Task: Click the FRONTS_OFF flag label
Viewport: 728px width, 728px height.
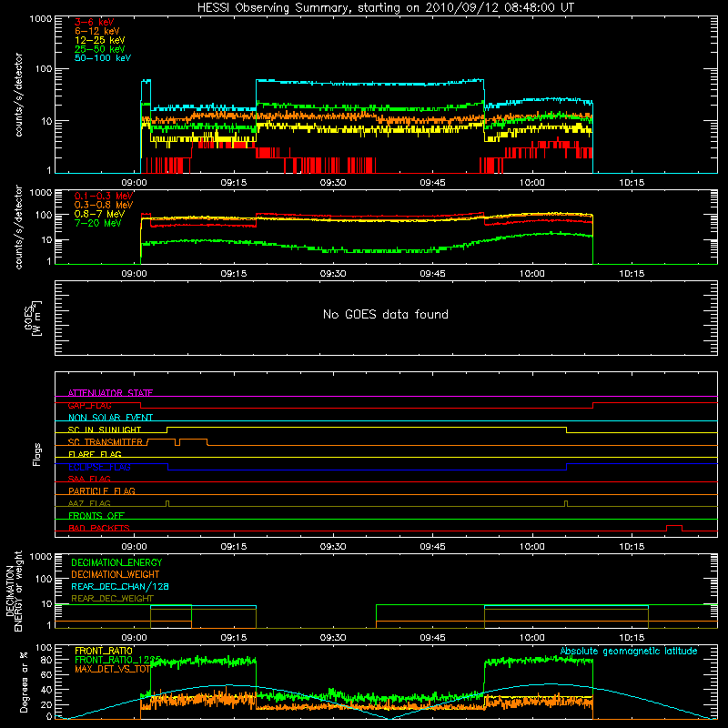Action: pos(96,515)
